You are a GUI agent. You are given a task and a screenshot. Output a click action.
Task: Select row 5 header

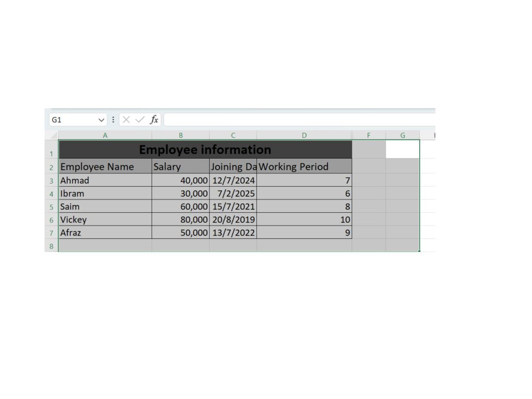(x=52, y=206)
